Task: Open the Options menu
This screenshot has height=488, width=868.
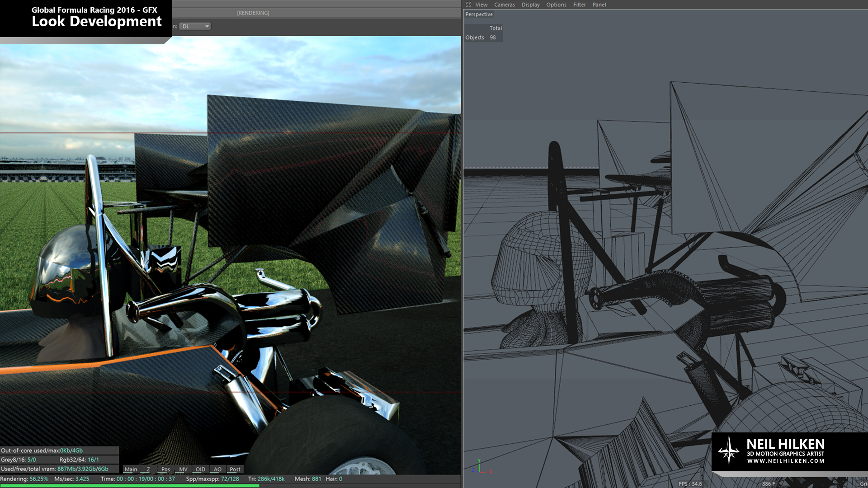Action: [556, 5]
